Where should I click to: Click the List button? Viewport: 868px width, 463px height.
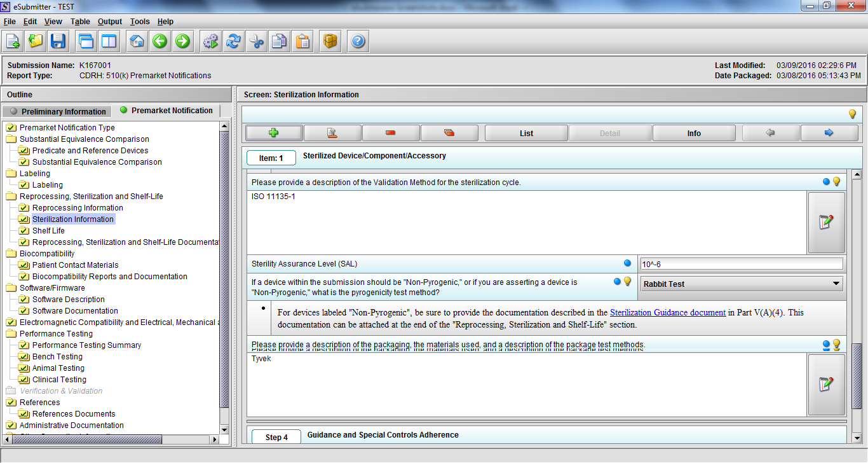pyautogui.click(x=526, y=134)
